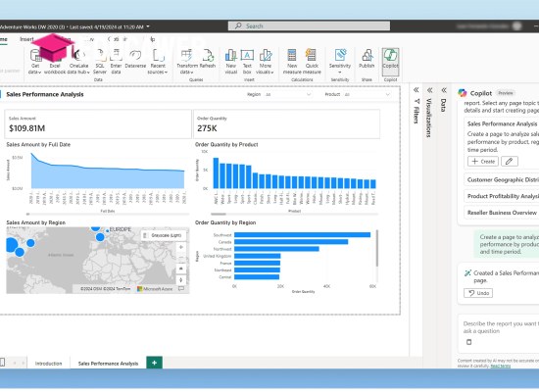Image resolution: width=539 pixels, height=392 pixels.
Task: Insert a Text box
Action: pyautogui.click(x=247, y=62)
